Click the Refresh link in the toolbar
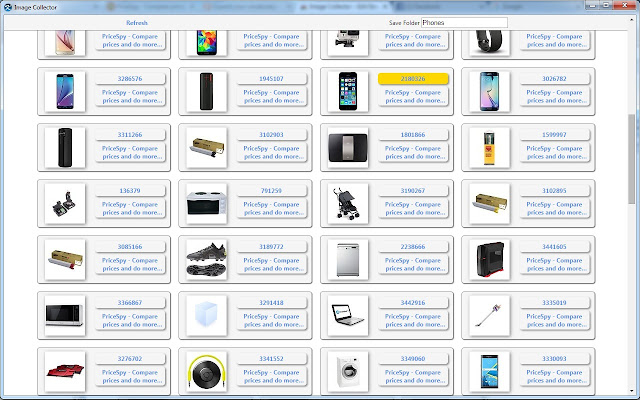This screenshot has height=400, width=640. 137,23
